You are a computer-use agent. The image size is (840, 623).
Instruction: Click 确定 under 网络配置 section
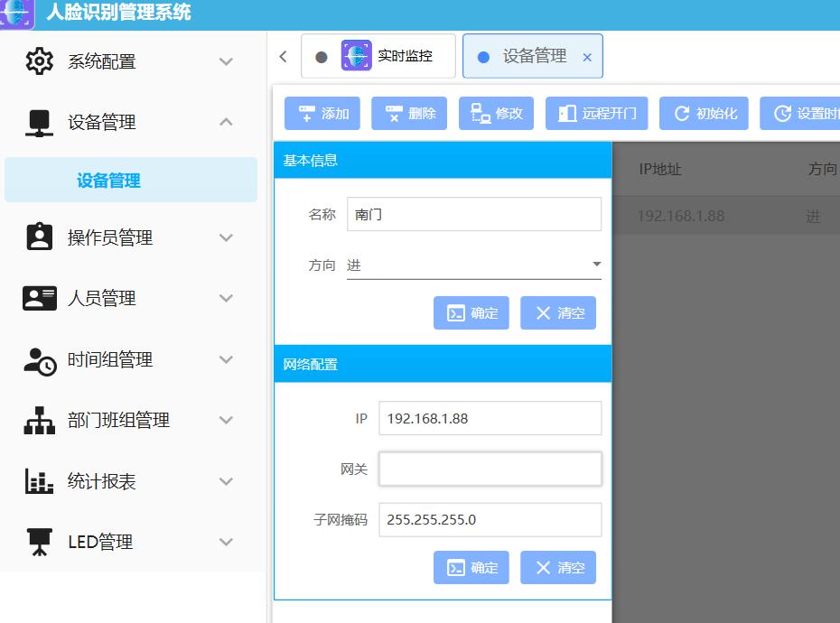471,568
